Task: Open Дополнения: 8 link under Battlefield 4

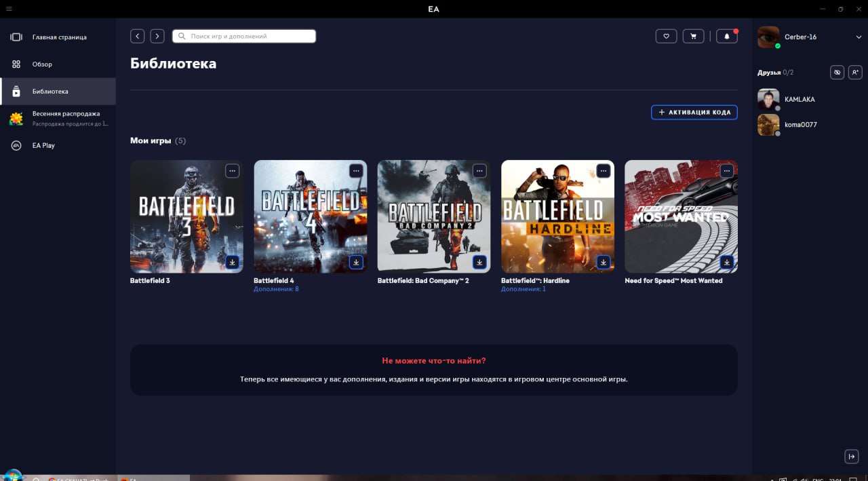Action: tap(276, 288)
